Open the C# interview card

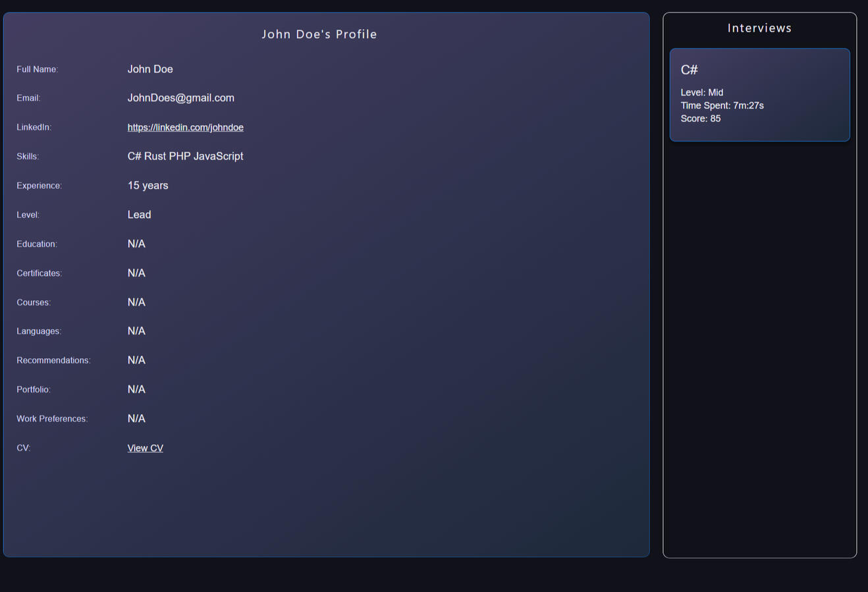(759, 95)
